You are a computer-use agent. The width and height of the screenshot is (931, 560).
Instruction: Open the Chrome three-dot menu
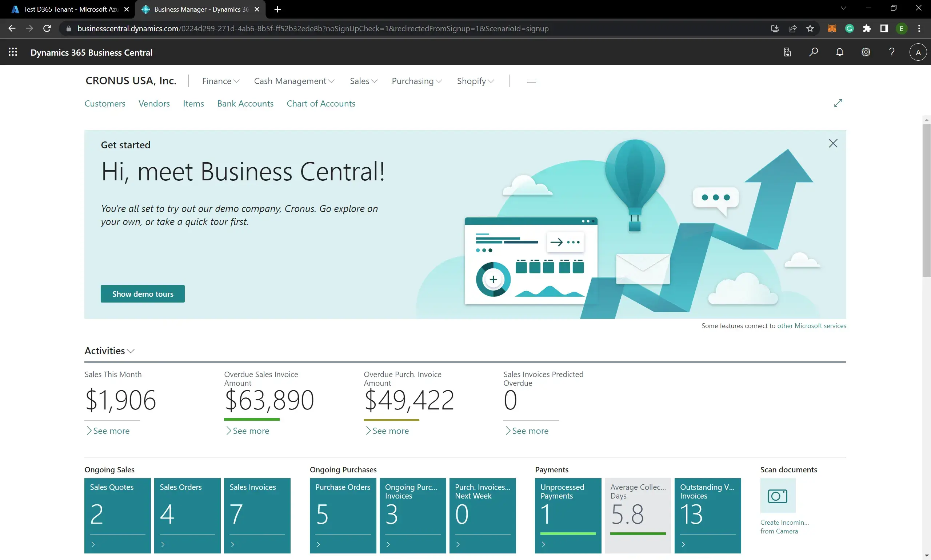919,28
